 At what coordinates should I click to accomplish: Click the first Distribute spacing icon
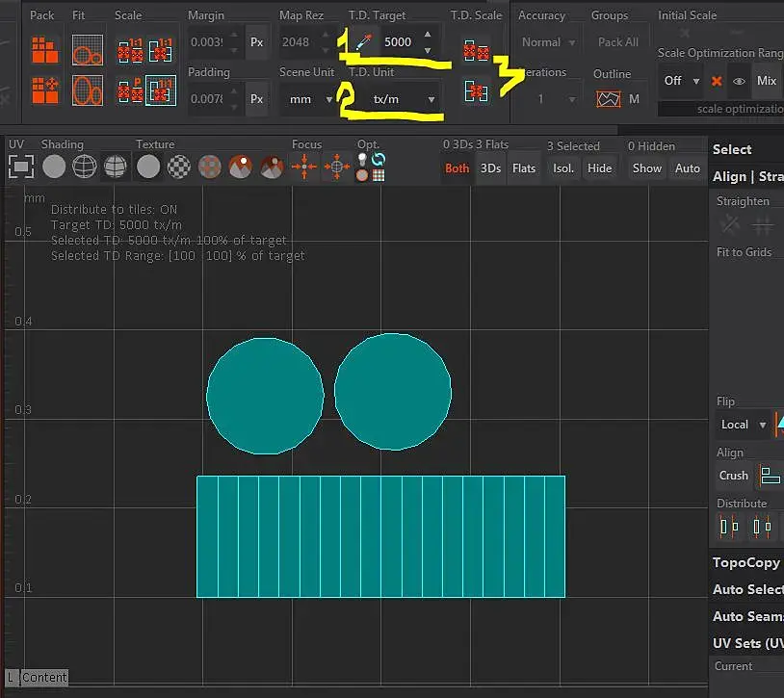(x=729, y=526)
